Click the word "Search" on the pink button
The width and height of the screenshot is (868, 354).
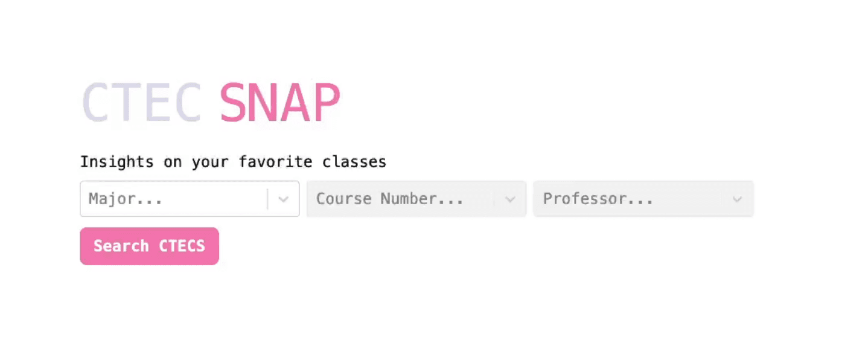point(121,246)
